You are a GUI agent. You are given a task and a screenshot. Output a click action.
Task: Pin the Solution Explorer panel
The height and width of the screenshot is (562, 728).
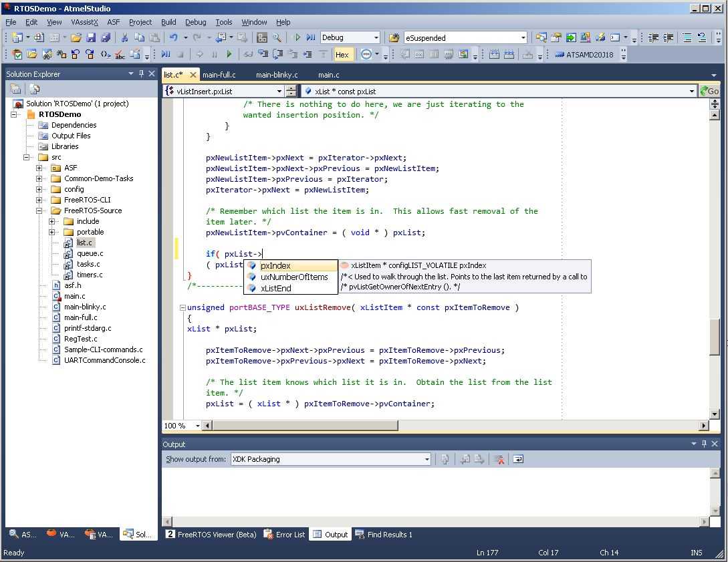[141, 74]
